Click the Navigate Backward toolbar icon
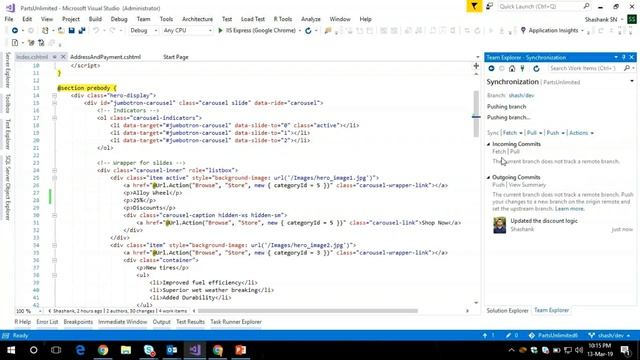 pos(15,31)
